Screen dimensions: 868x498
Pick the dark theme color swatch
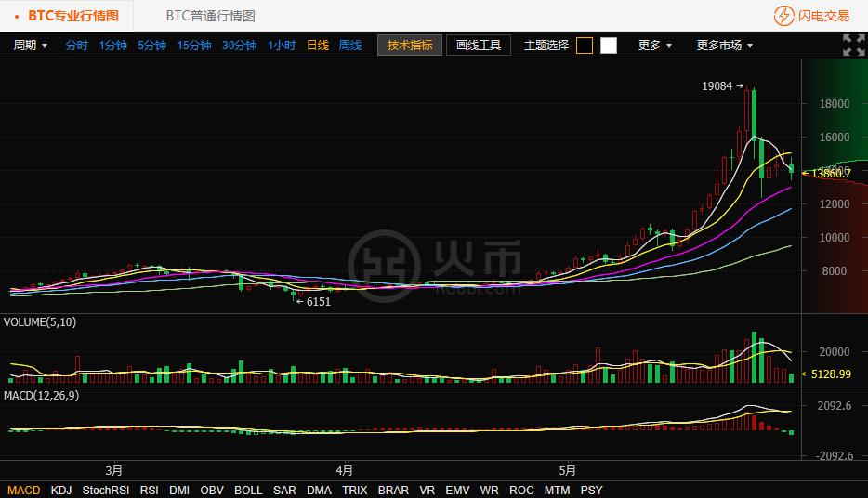click(x=585, y=46)
